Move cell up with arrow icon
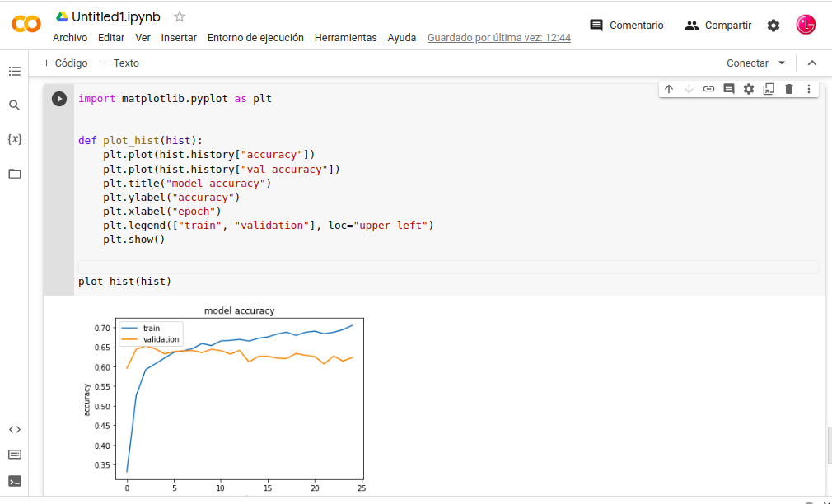 click(669, 89)
